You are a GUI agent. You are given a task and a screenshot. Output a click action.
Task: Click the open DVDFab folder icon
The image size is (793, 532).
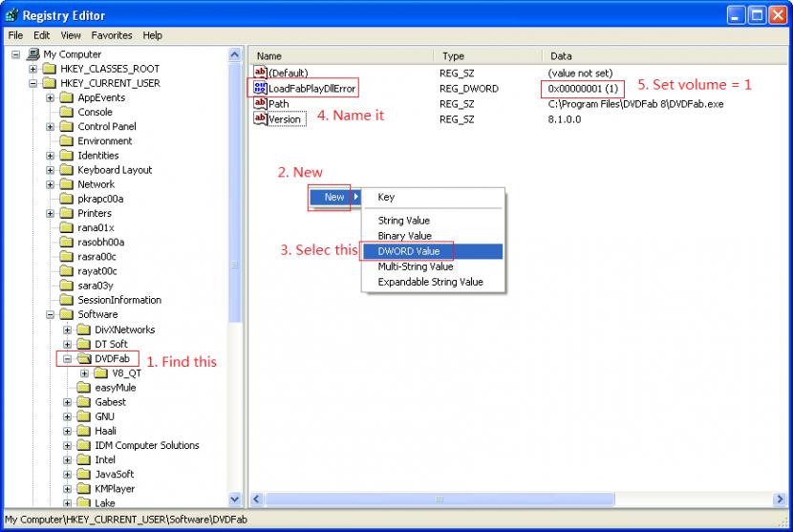click(x=84, y=358)
